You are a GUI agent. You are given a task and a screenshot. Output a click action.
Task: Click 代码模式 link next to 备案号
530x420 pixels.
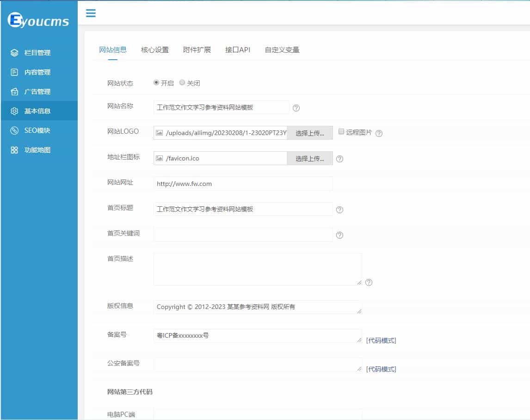point(381,340)
